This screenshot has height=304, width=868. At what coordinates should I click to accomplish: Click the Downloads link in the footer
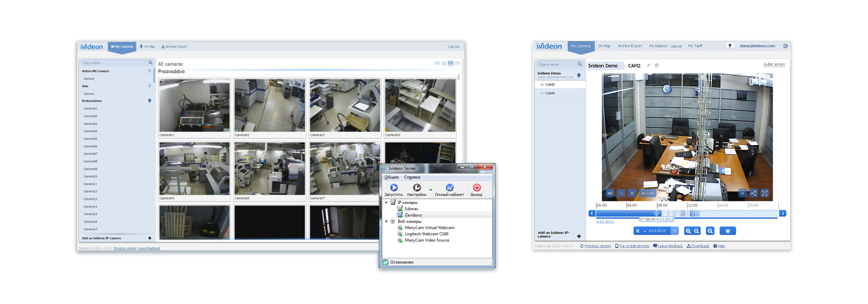click(700, 246)
